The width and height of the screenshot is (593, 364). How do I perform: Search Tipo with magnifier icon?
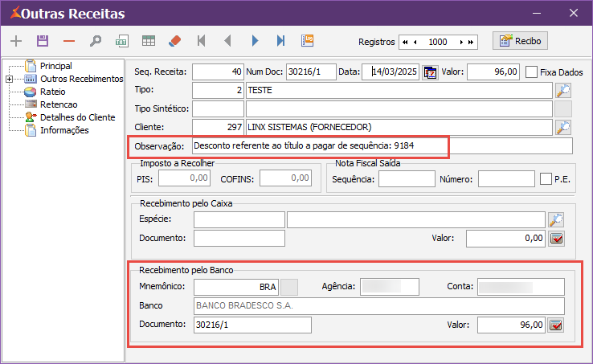563,91
